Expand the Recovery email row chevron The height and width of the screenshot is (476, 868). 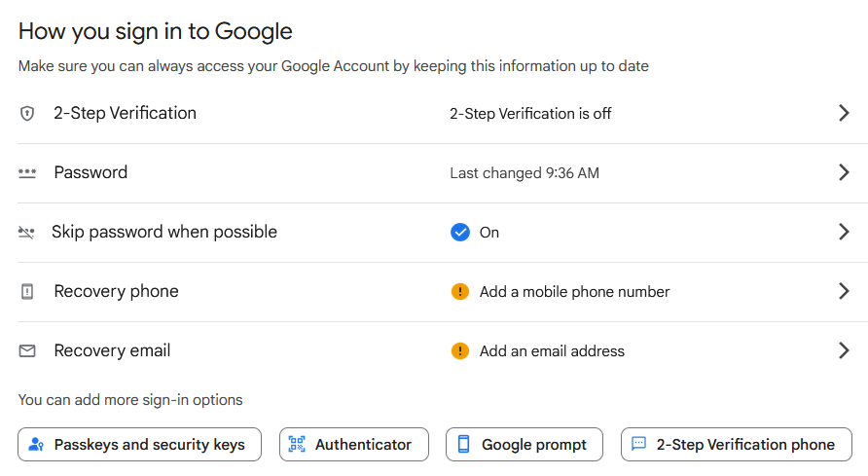tap(844, 350)
